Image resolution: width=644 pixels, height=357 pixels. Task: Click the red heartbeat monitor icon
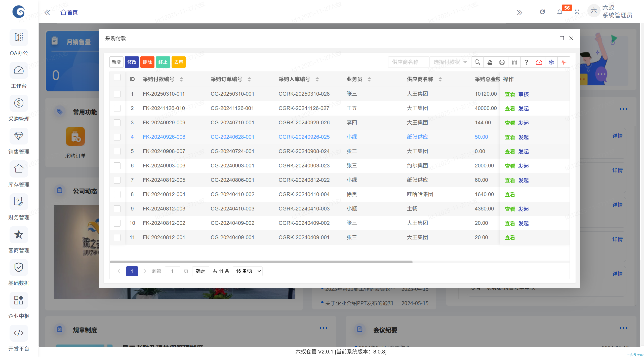[563, 62]
